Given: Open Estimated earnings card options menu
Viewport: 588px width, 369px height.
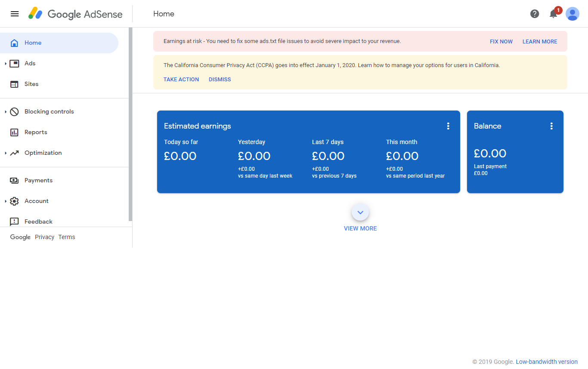Looking at the screenshot, I should point(448,126).
